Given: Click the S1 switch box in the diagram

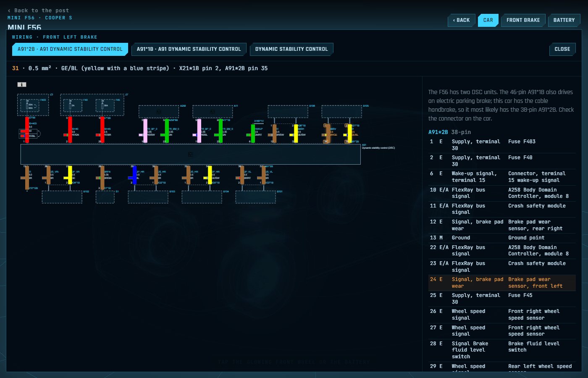Looking at the screenshot, I should point(105,197).
